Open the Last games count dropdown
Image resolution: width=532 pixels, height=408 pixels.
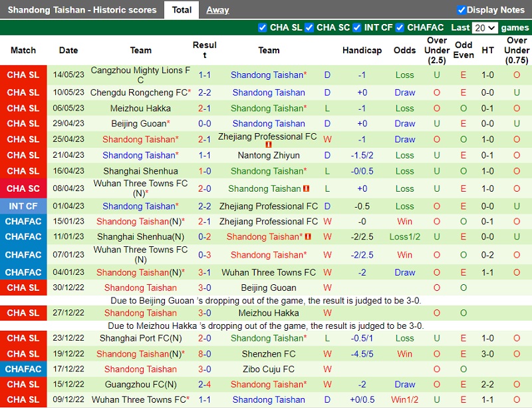click(x=485, y=28)
